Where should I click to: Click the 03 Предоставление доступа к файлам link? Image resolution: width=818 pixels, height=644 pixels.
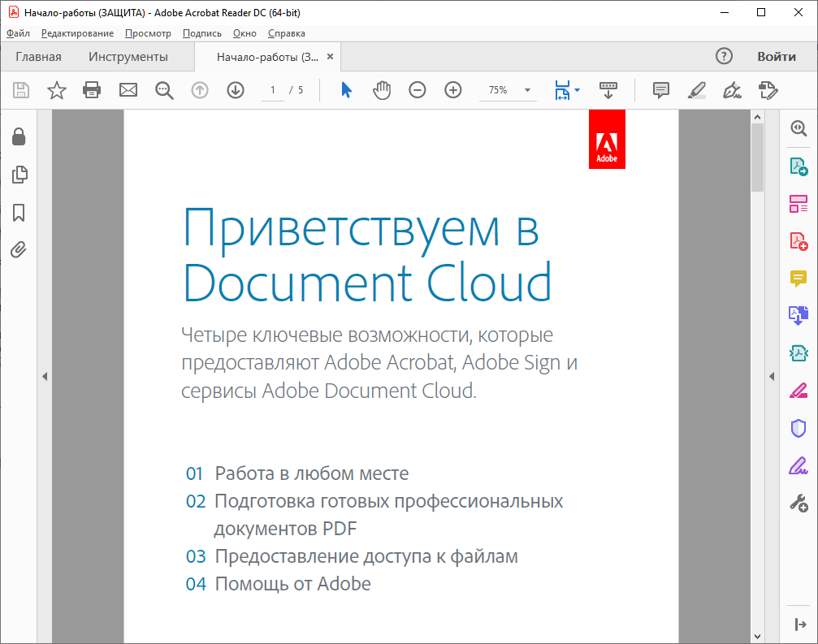(352, 556)
